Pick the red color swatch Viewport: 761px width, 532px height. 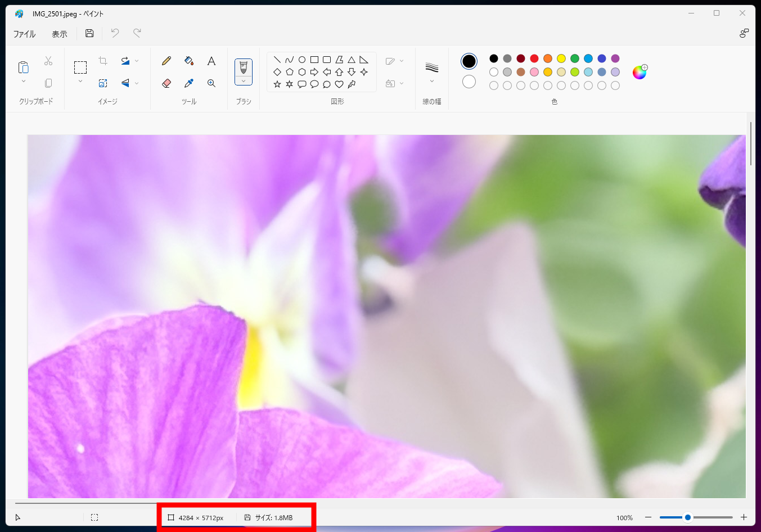[534, 58]
